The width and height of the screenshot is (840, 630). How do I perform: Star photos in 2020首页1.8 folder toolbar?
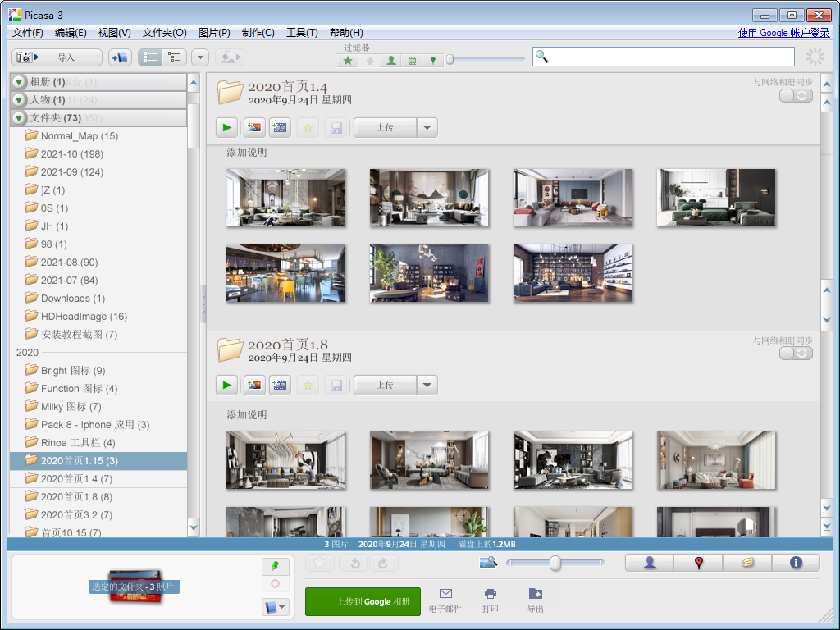click(x=308, y=386)
